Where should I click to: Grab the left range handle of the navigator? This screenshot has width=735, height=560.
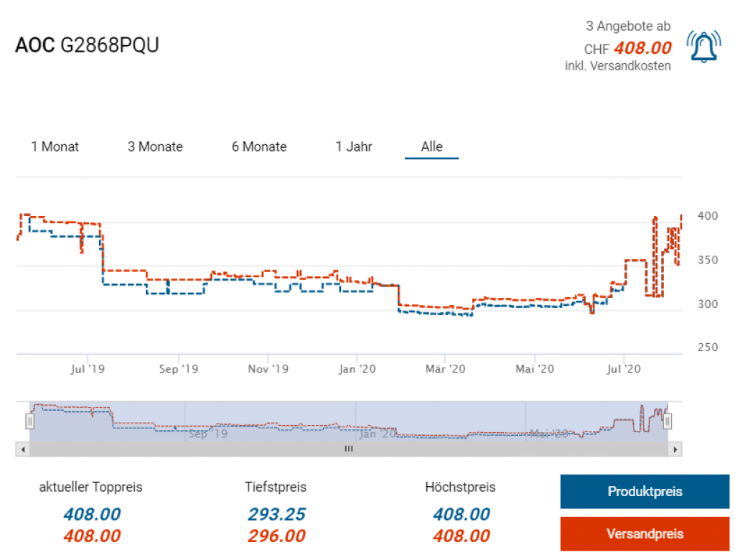tap(30, 421)
